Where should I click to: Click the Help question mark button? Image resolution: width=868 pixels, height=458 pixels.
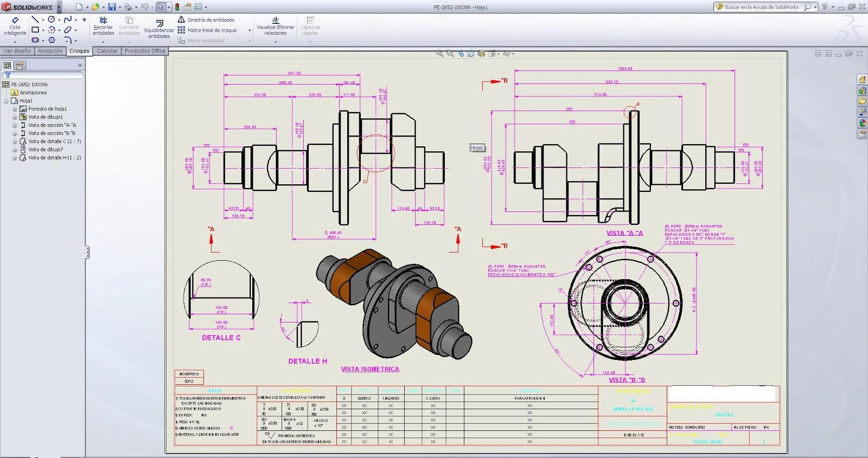coord(825,7)
